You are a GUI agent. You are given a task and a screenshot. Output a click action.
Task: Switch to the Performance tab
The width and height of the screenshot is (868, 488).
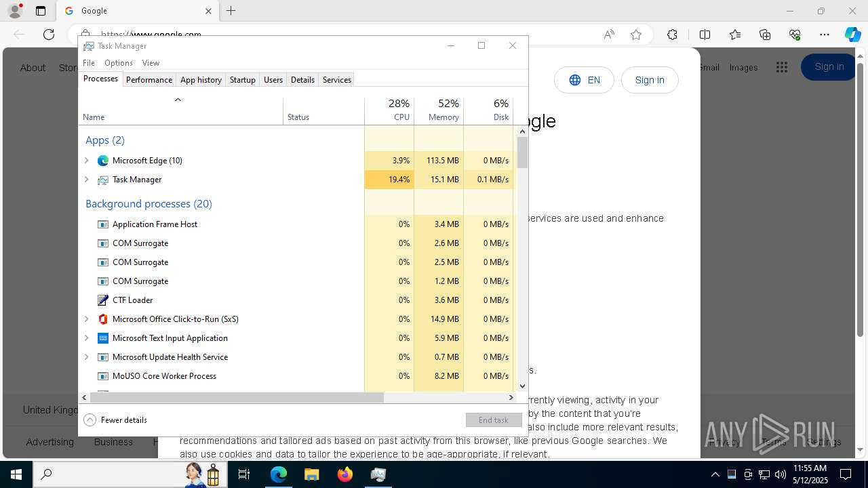pos(149,79)
